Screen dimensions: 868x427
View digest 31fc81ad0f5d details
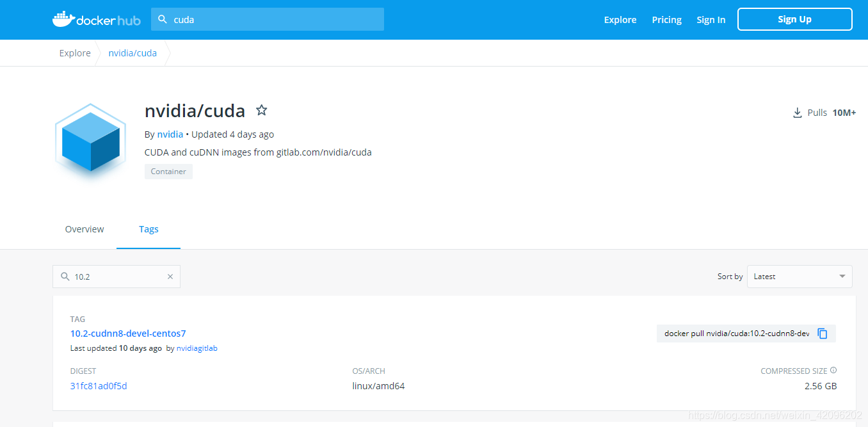point(99,385)
